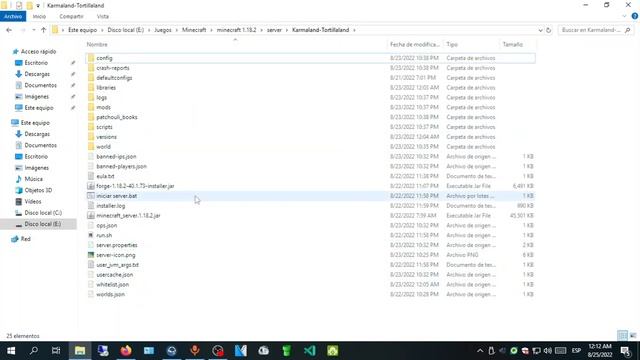This screenshot has height=360, width=640.
Task: Open Windows Start menu
Action: [x=11, y=351]
